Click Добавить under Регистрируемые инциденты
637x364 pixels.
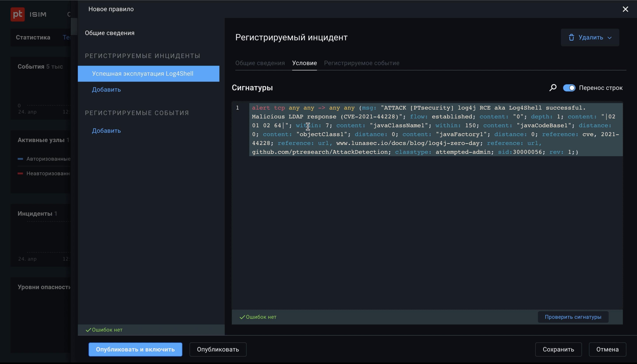pos(106,90)
